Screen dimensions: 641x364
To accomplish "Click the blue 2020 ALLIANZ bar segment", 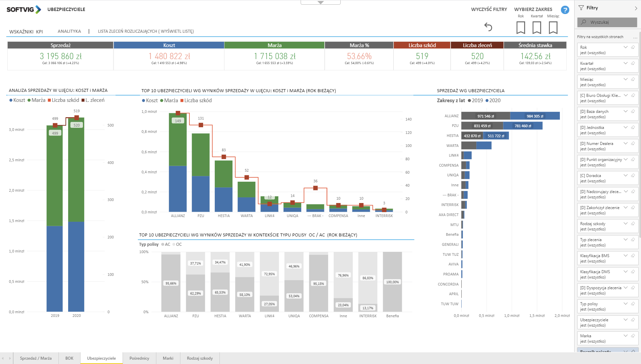I will pyautogui.click(x=535, y=116).
